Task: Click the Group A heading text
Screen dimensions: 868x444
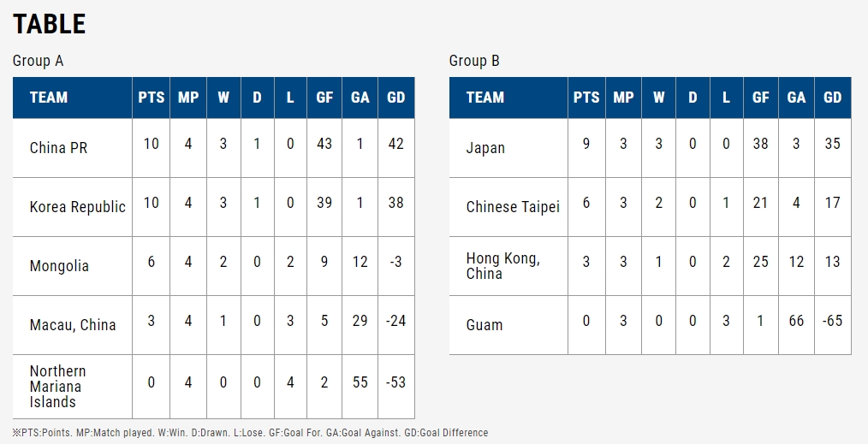Action: click(39, 61)
